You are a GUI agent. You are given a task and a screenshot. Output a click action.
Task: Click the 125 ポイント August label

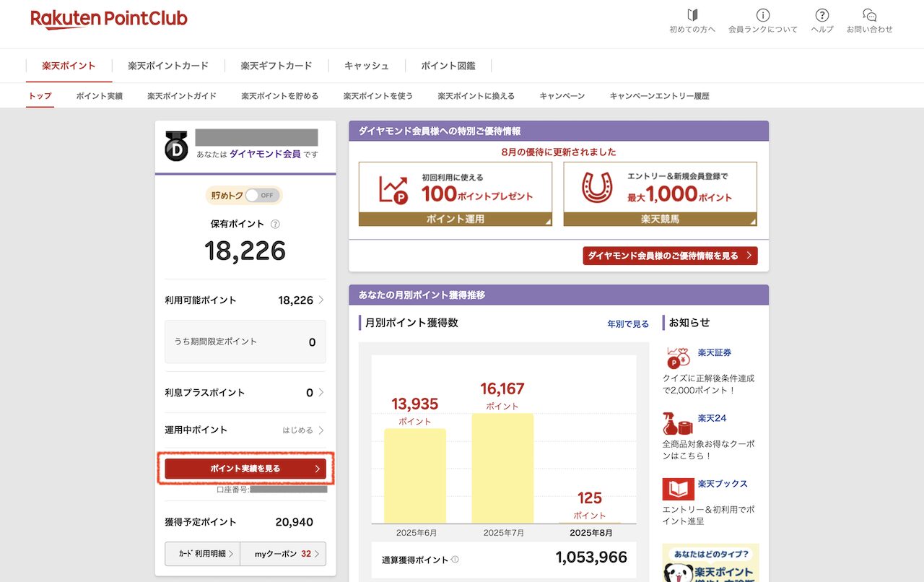tap(590, 505)
